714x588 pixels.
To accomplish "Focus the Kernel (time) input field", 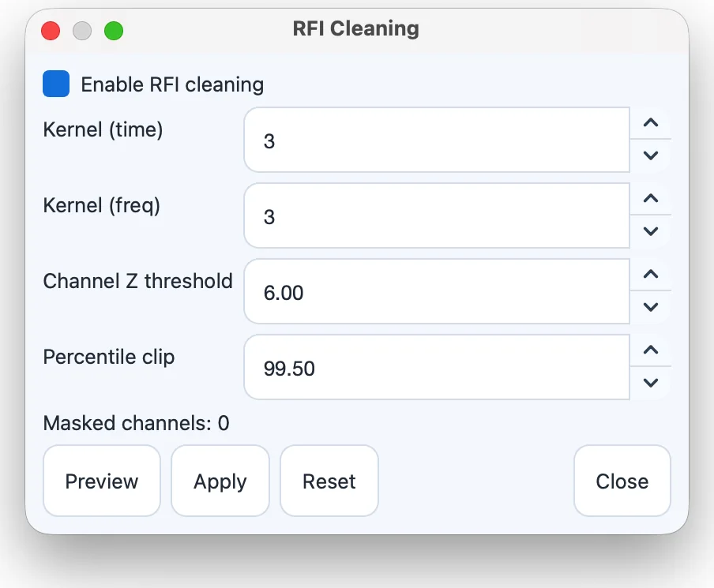I will pos(437,140).
